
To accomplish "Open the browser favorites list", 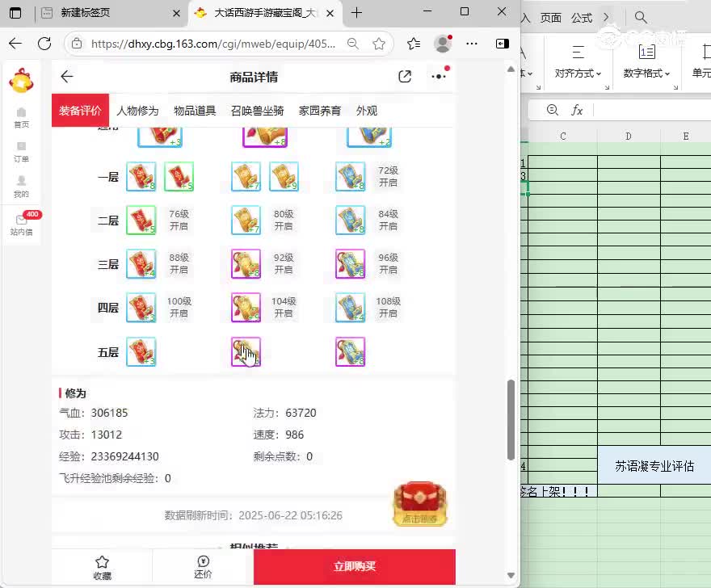I will [413, 44].
